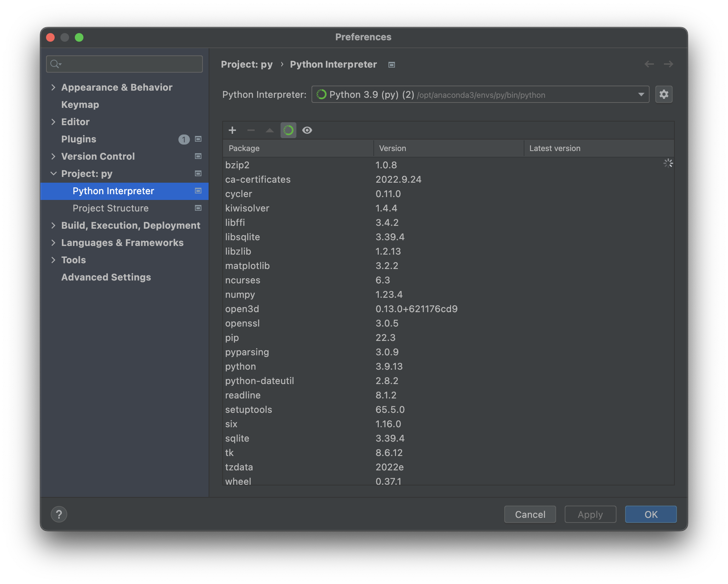Screen dimensions: 728x584
Task: Click inside the settings search field
Action: pos(124,64)
